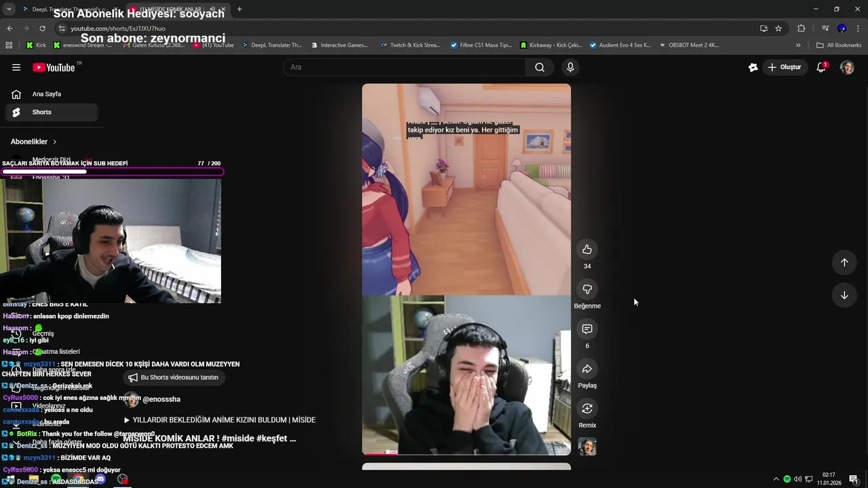This screenshot has height=488, width=868.
Task: Open the short's sound thumbnail
Action: 587,447
